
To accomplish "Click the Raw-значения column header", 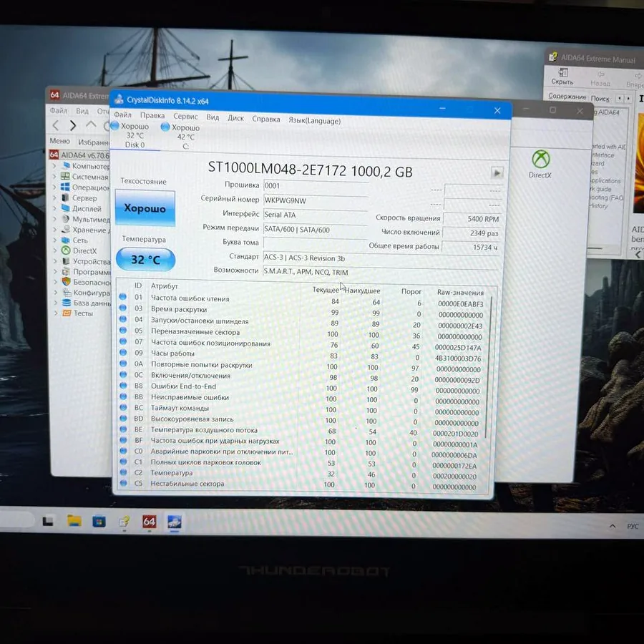I will (x=460, y=293).
